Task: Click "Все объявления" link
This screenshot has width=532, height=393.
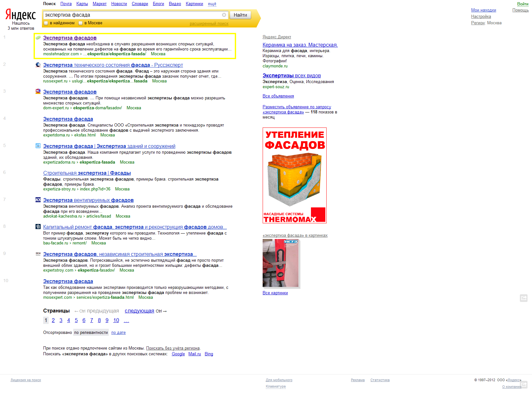Action: point(278,96)
